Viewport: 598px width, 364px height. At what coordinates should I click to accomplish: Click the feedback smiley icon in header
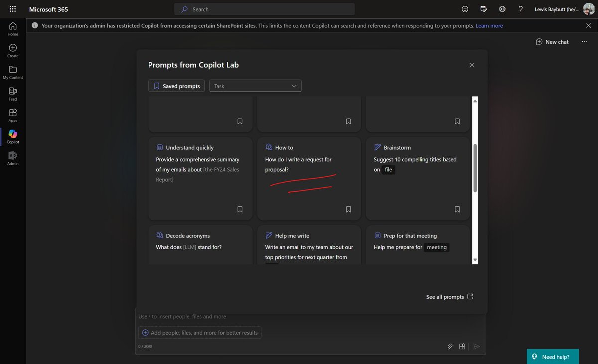(x=465, y=9)
